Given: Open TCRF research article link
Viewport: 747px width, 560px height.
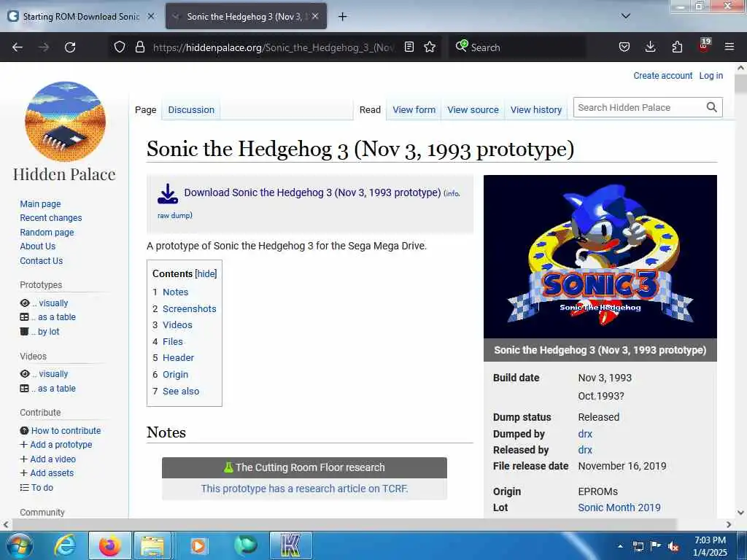Looking at the screenshot, I should pos(304,489).
